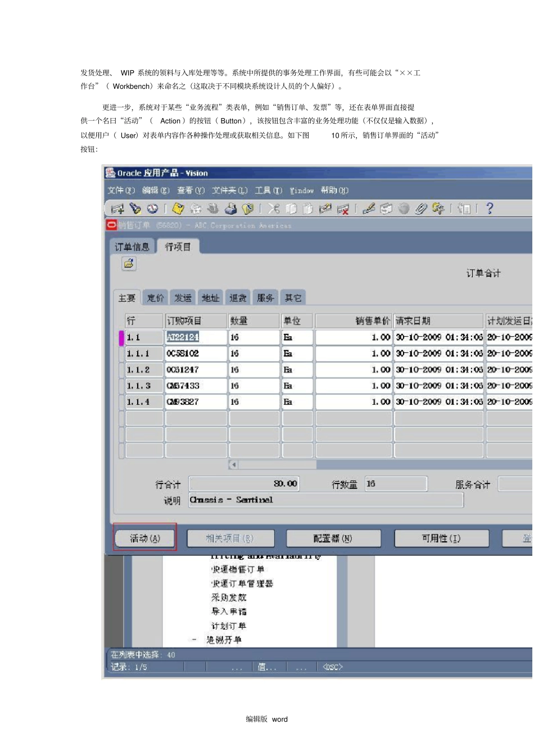
Task: Select 快速订单管理器 in the navigator list
Action: [x=242, y=583]
